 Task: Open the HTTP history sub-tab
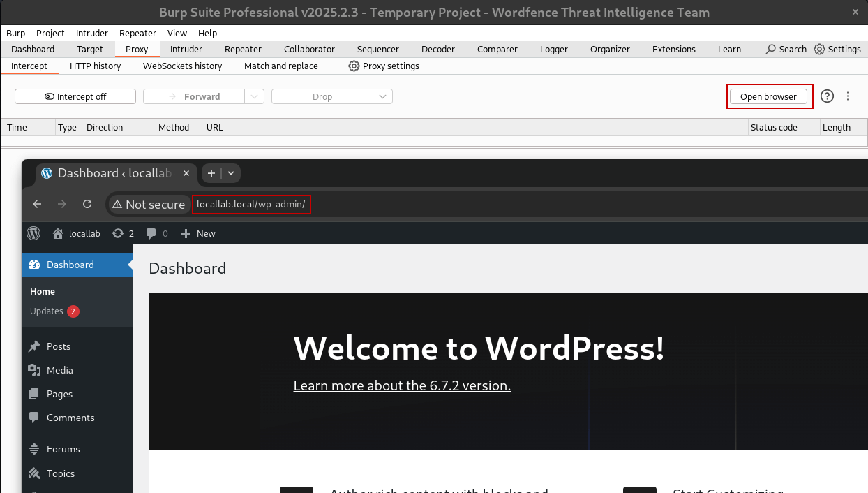[x=95, y=66]
